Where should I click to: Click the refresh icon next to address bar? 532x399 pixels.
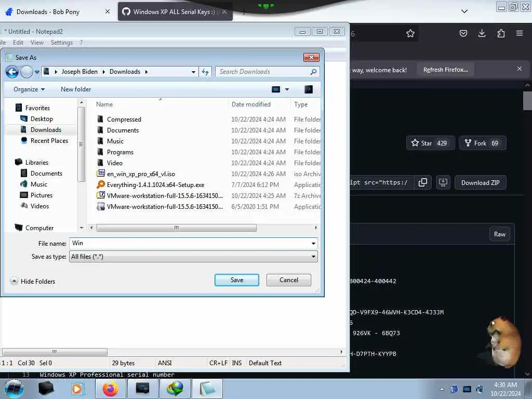click(x=205, y=72)
